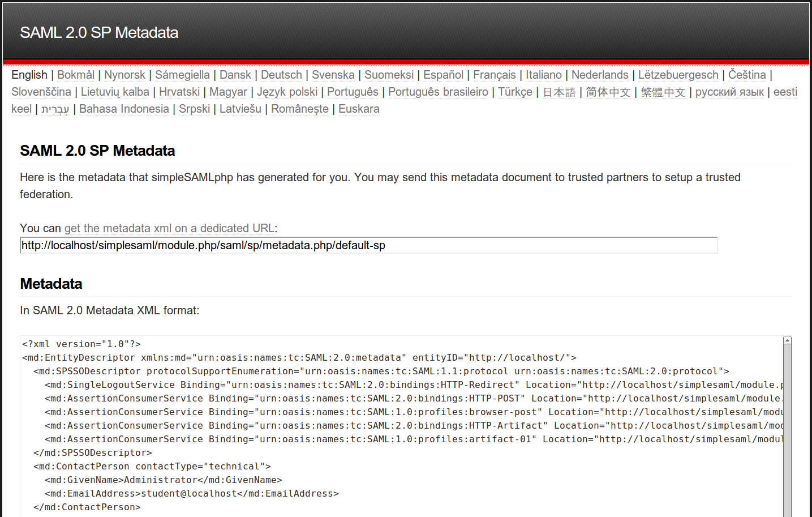Click the artifact-01 AssertionConsumerService line

click(414, 439)
